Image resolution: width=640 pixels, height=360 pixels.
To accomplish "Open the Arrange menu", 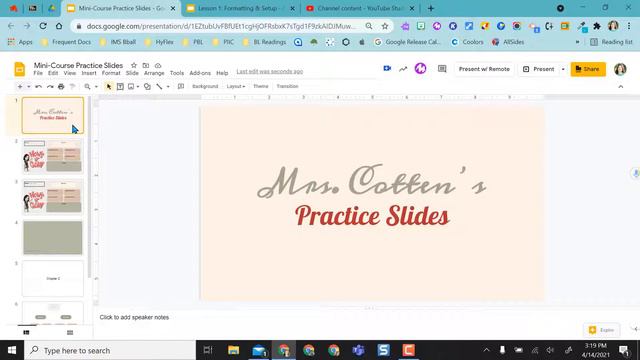I will pyautogui.click(x=154, y=73).
